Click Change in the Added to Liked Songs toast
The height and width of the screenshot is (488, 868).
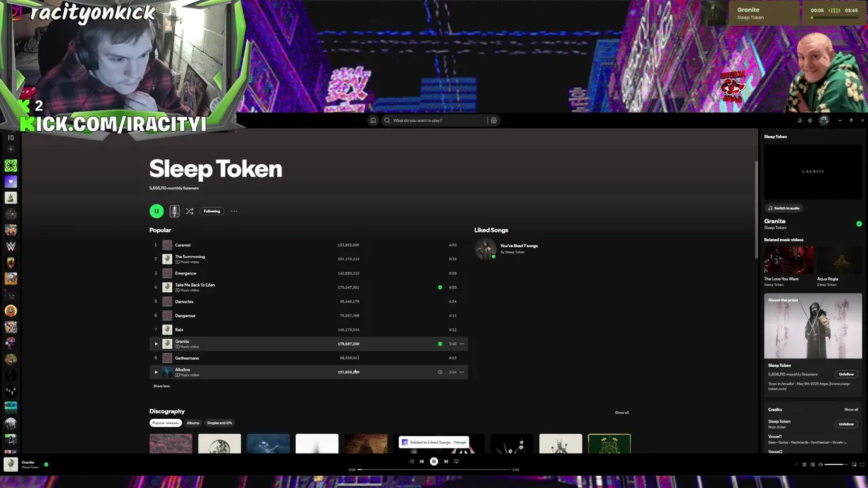point(460,443)
